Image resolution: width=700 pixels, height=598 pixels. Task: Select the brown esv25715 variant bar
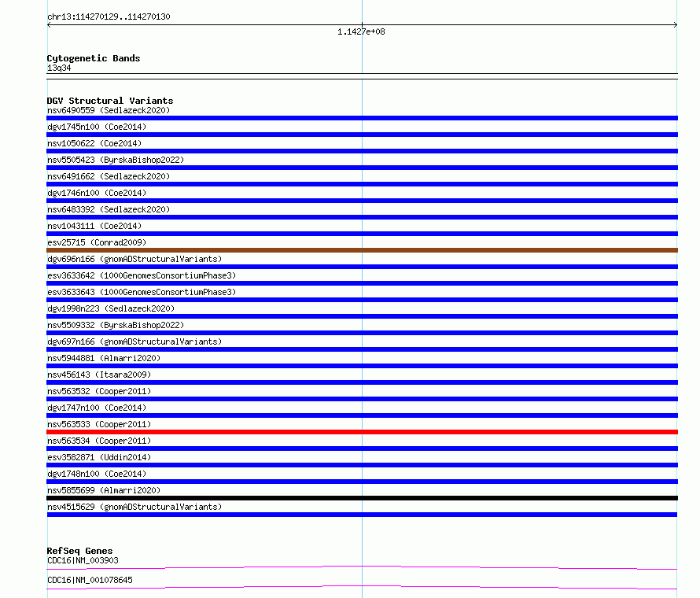click(362, 250)
